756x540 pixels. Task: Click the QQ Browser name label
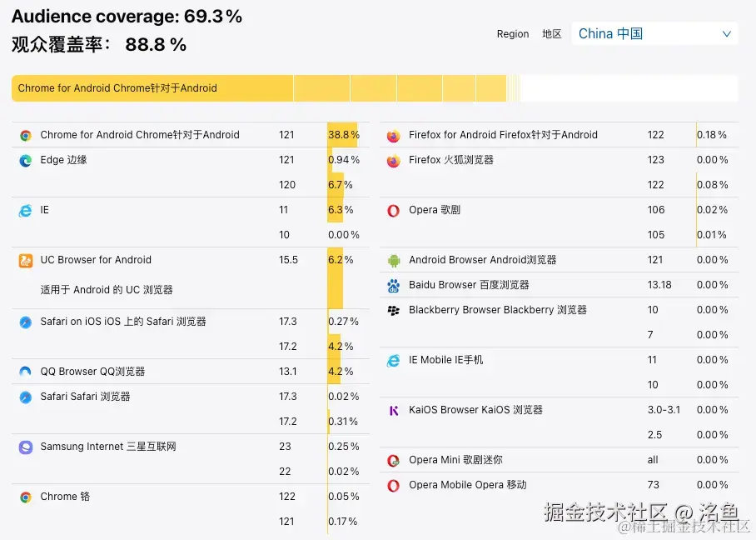[x=92, y=372]
